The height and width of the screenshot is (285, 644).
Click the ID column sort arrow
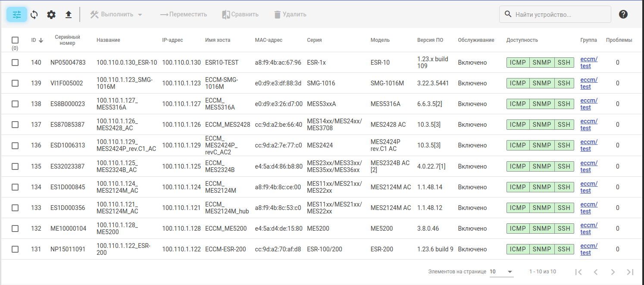tap(41, 40)
